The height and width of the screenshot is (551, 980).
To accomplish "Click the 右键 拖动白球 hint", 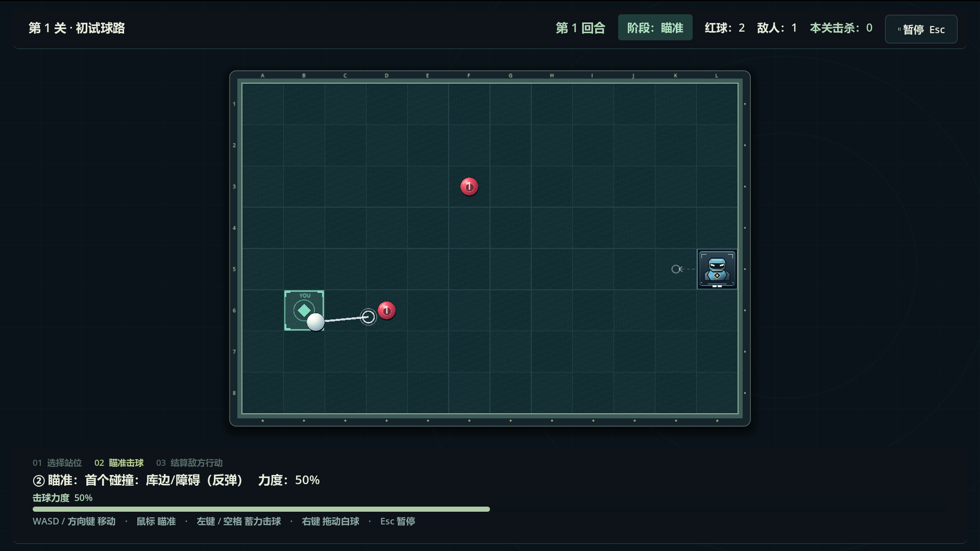I will pyautogui.click(x=330, y=521).
